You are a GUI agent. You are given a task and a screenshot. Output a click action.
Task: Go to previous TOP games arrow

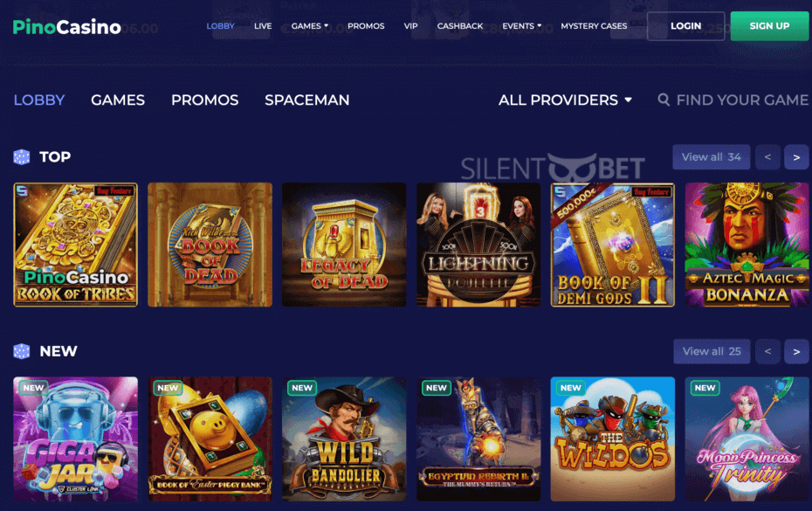pyautogui.click(x=768, y=157)
